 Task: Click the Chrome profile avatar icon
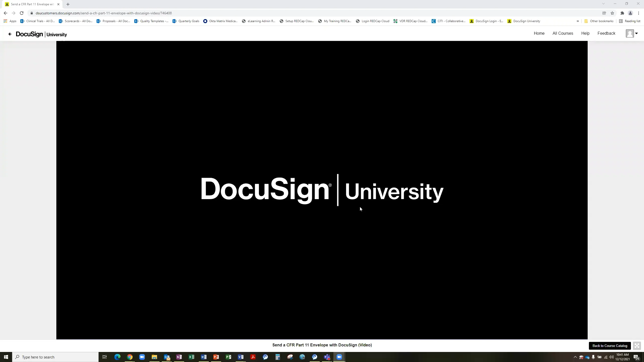(630, 13)
